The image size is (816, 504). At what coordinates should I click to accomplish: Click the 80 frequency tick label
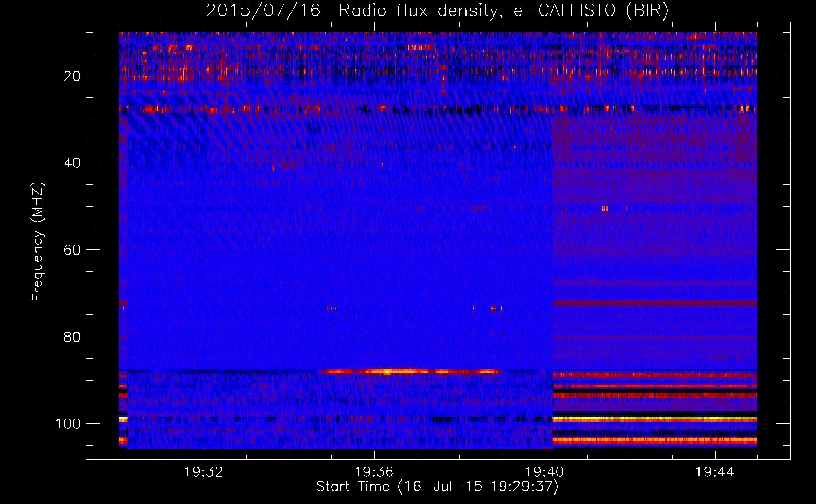73,337
